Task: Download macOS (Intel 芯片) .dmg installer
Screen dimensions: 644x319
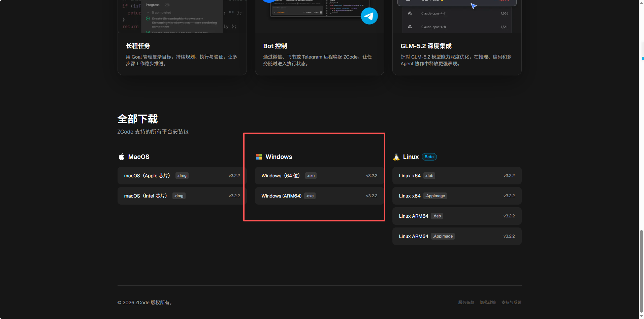Action: tap(182, 196)
